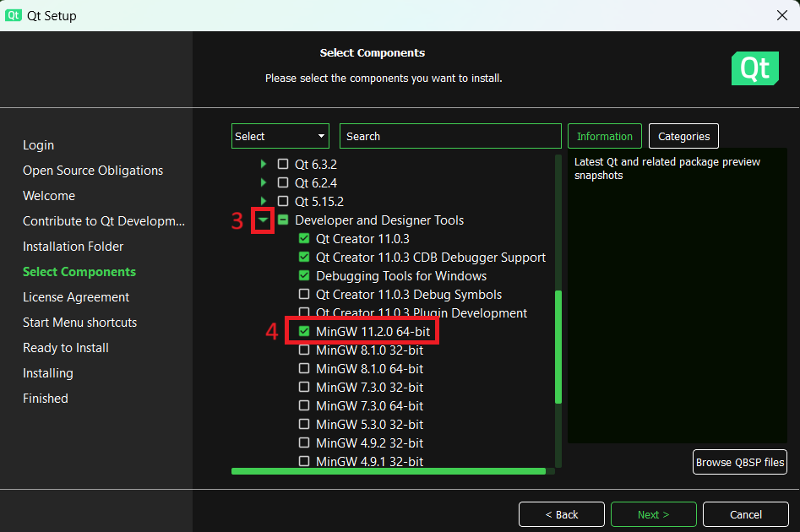Check MinGW 7.3.0 64-bit checkbox
The height and width of the screenshot is (532, 800).
[304, 405]
